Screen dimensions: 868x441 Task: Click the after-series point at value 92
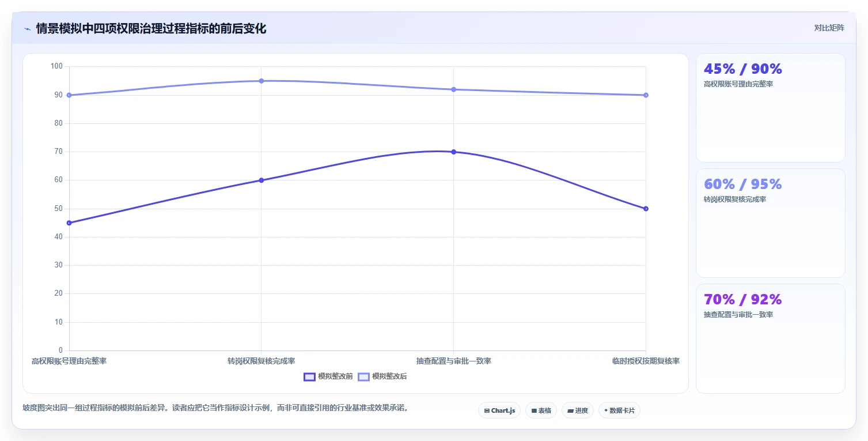453,89
